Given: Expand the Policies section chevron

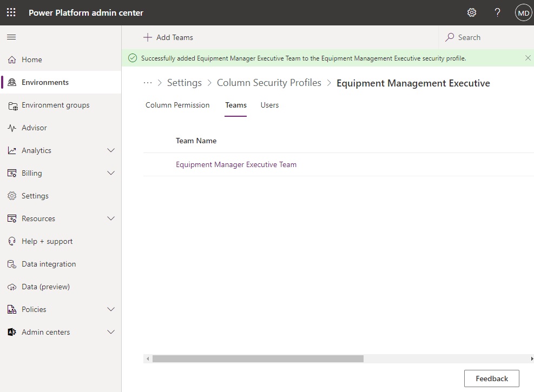Looking at the screenshot, I should pos(111,309).
